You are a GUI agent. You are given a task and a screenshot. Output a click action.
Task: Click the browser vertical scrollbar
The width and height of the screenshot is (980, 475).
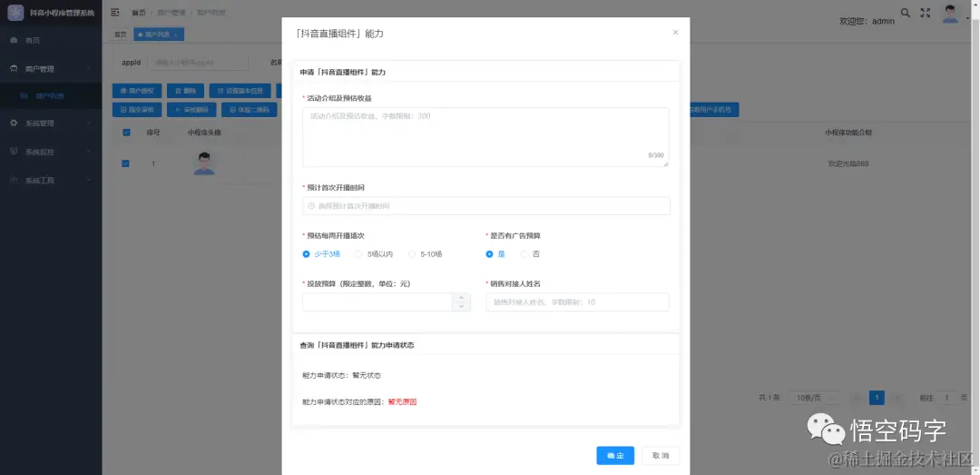pos(975,238)
